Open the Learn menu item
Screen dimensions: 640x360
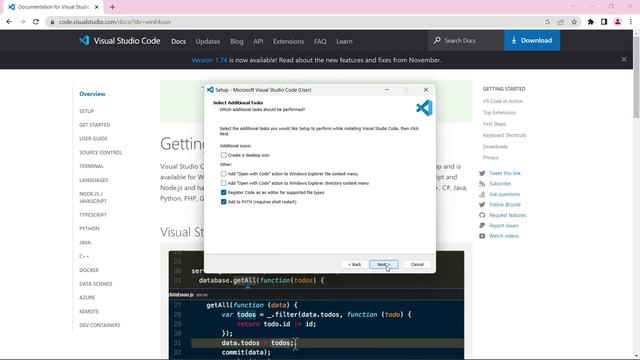click(x=344, y=41)
